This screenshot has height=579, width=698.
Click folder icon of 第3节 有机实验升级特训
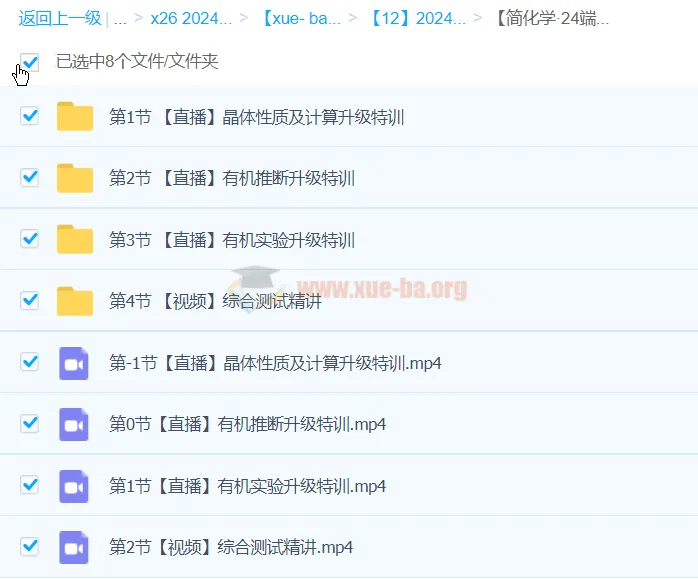pos(75,240)
